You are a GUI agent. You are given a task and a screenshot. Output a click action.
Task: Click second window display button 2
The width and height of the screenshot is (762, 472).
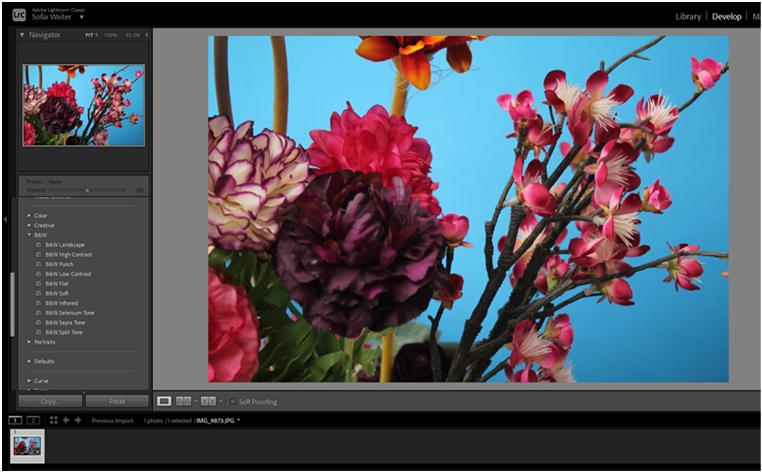[33, 420]
